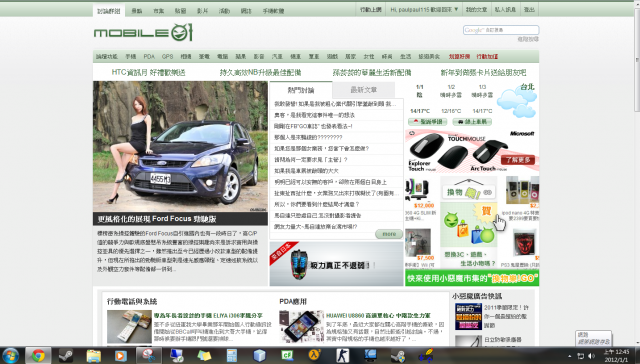Open 我的文章 in the top bar
Viewport: 640px width, 364px height.
[x=476, y=9]
